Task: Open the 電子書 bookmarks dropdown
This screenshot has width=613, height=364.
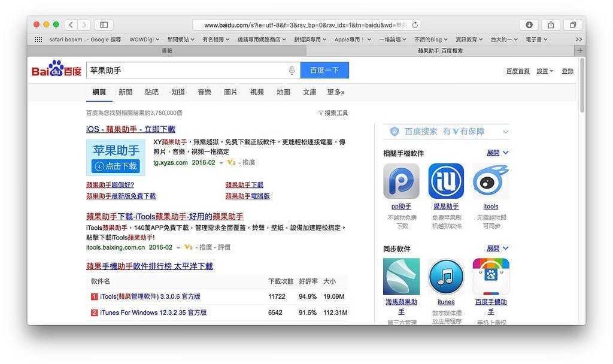Action: 536,39
